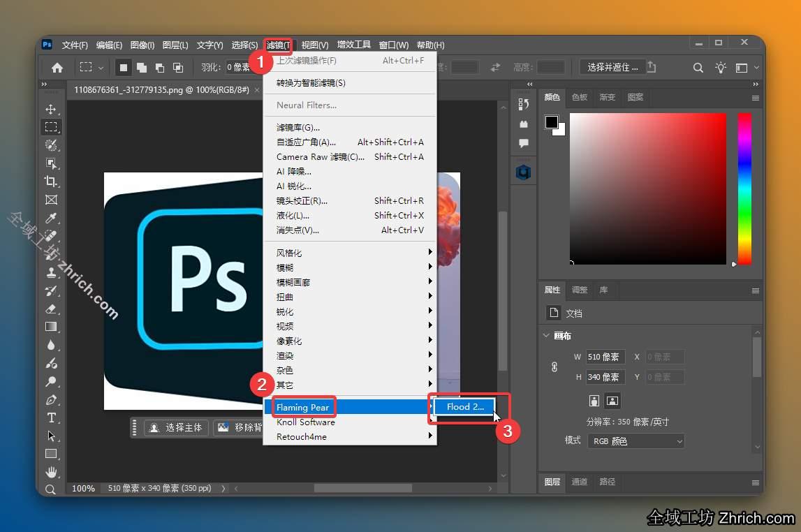Image resolution: width=801 pixels, height=532 pixels.
Task: Open the color panel options menu
Action: point(755,98)
